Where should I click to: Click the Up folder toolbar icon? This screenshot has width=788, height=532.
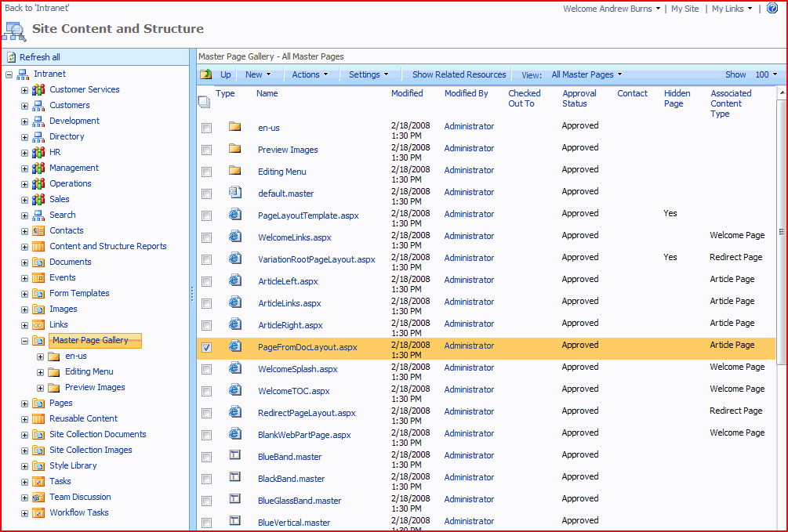coord(206,74)
